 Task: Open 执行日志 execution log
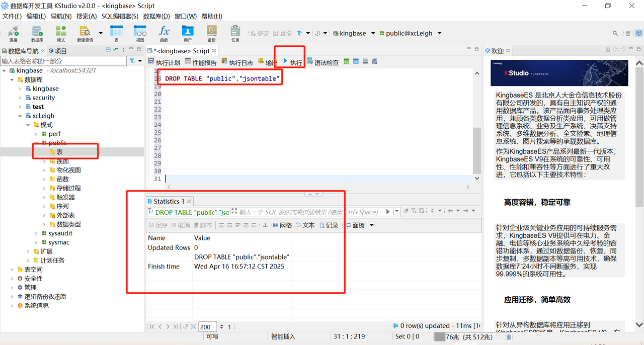(x=237, y=62)
